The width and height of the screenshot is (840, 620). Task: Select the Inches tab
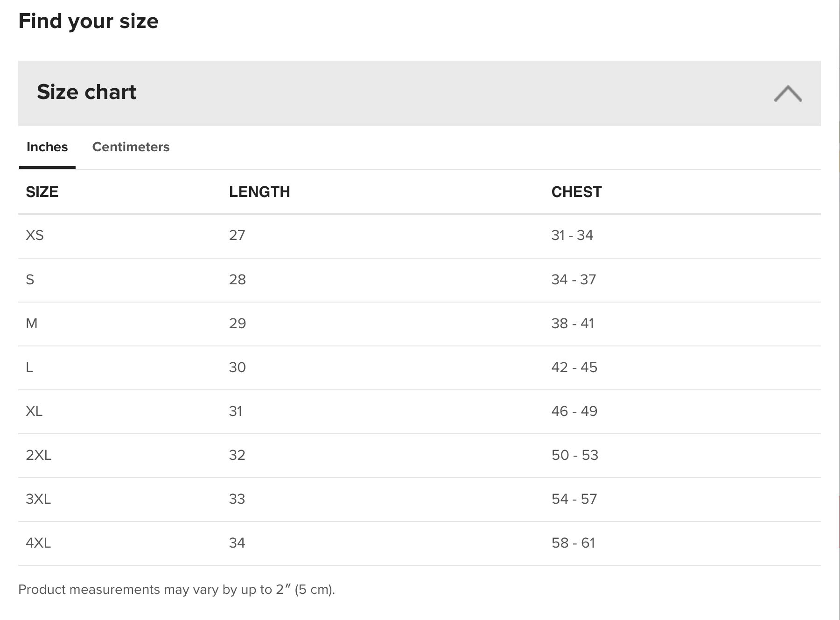(x=47, y=147)
